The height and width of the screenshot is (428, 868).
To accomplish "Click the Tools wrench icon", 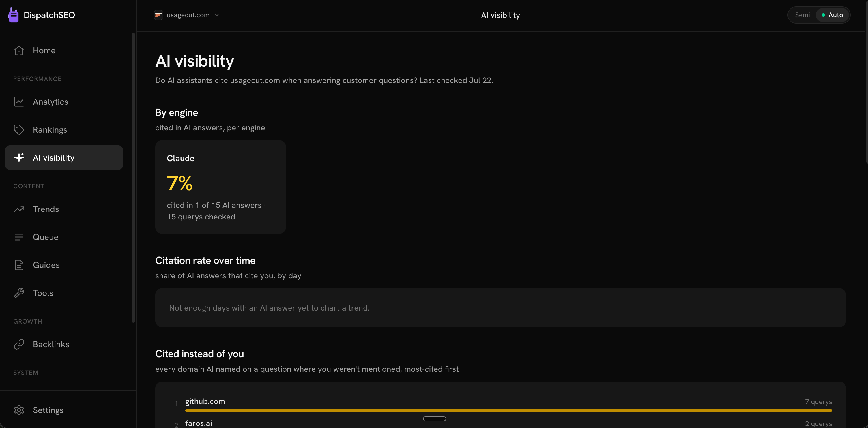I will click(19, 293).
